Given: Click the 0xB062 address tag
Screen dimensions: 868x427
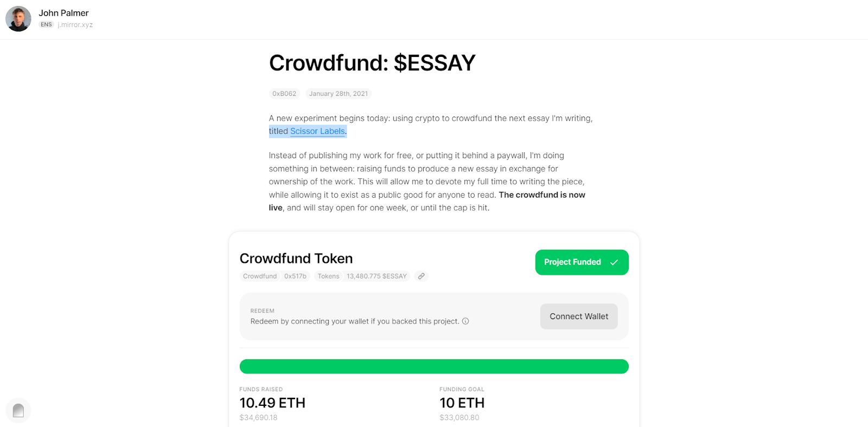Looking at the screenshot, I should click(284, 94).
